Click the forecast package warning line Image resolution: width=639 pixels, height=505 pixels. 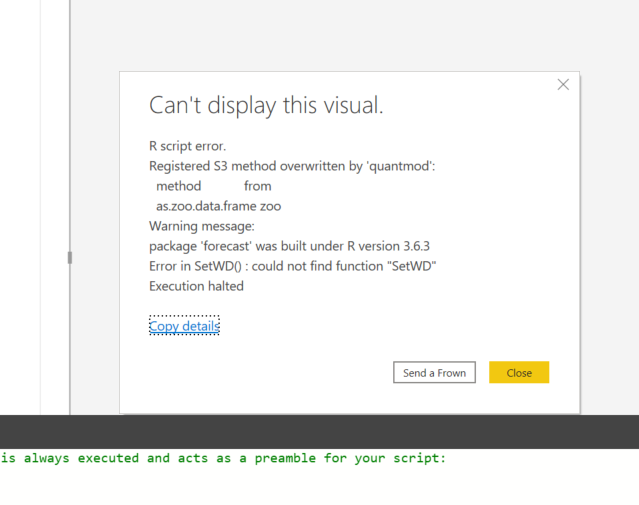(x=289, y=246)
